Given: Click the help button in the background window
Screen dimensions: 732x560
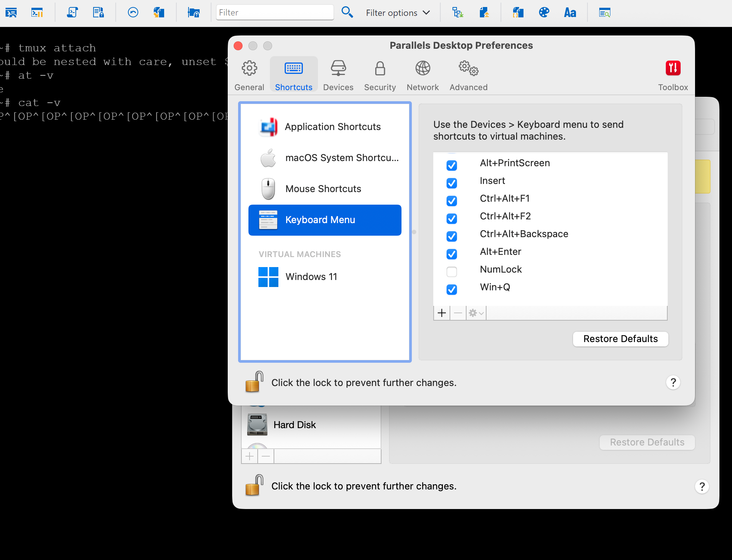Looking at the screenshot, I should pos(702,486).
